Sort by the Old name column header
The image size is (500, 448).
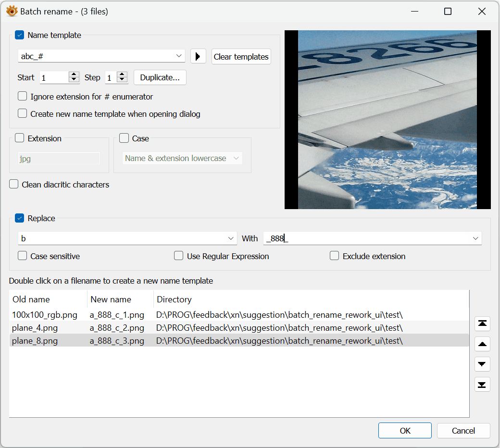tap(31, 299)
